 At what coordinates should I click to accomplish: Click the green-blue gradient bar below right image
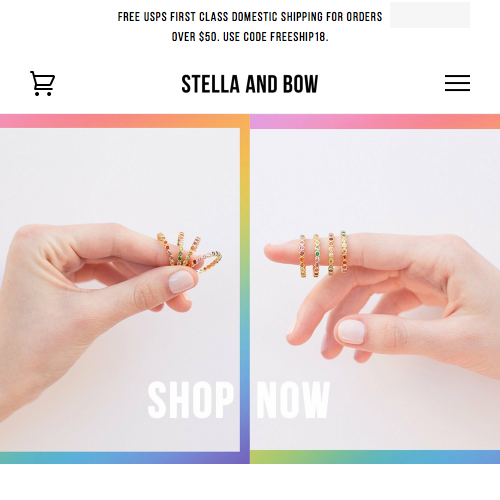(375, 457)
